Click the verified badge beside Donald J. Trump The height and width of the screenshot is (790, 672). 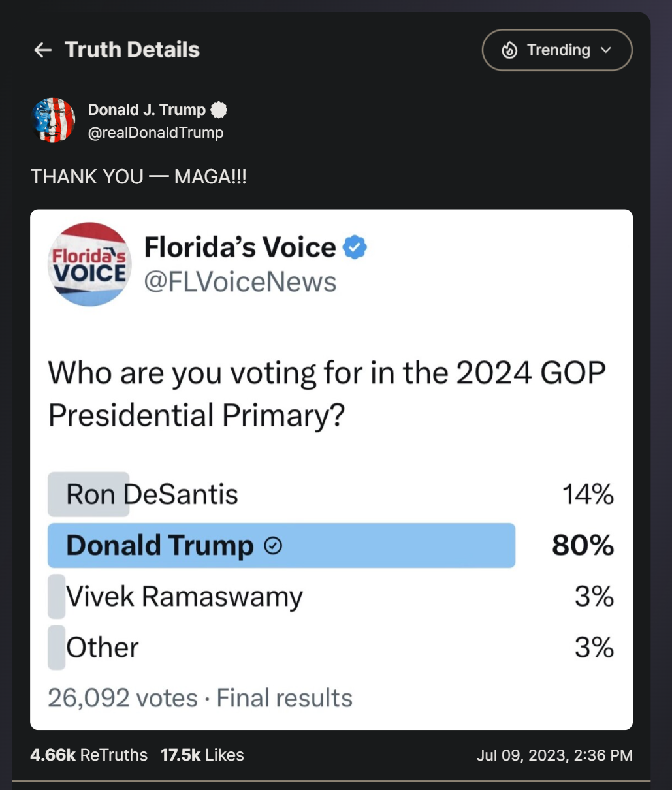219,110
